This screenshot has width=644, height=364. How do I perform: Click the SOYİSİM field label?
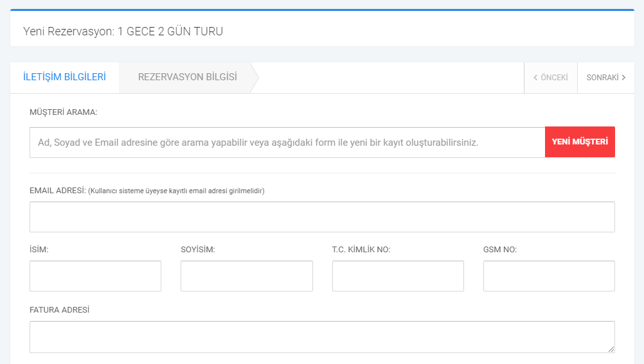coord(198,250)
